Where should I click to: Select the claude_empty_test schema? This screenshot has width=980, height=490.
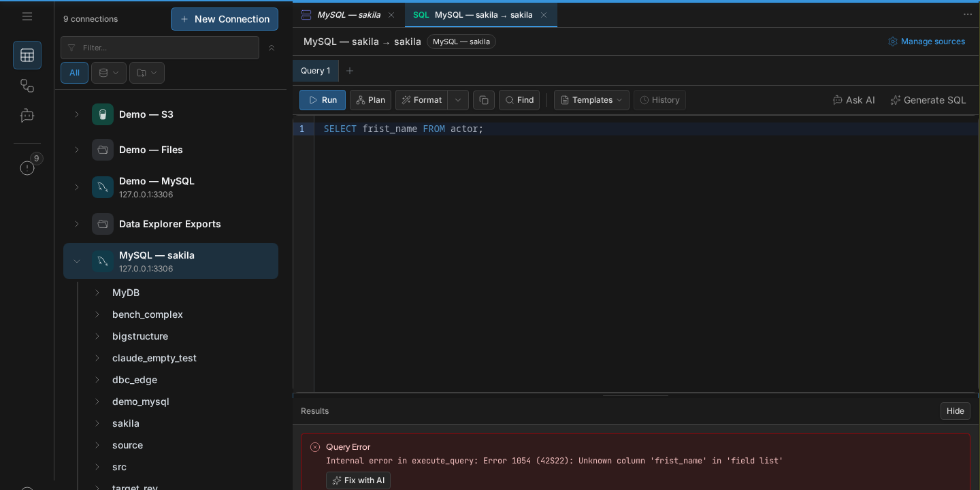point(154,358)
